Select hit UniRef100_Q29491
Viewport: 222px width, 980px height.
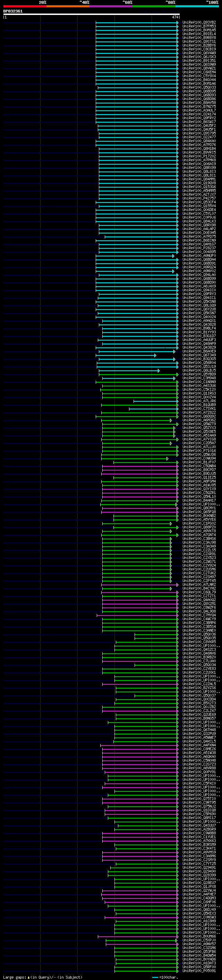click(199, 867)
